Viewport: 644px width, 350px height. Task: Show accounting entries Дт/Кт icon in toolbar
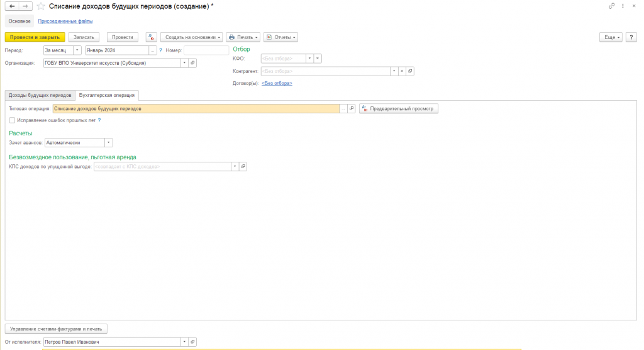(x=151, y=37)
